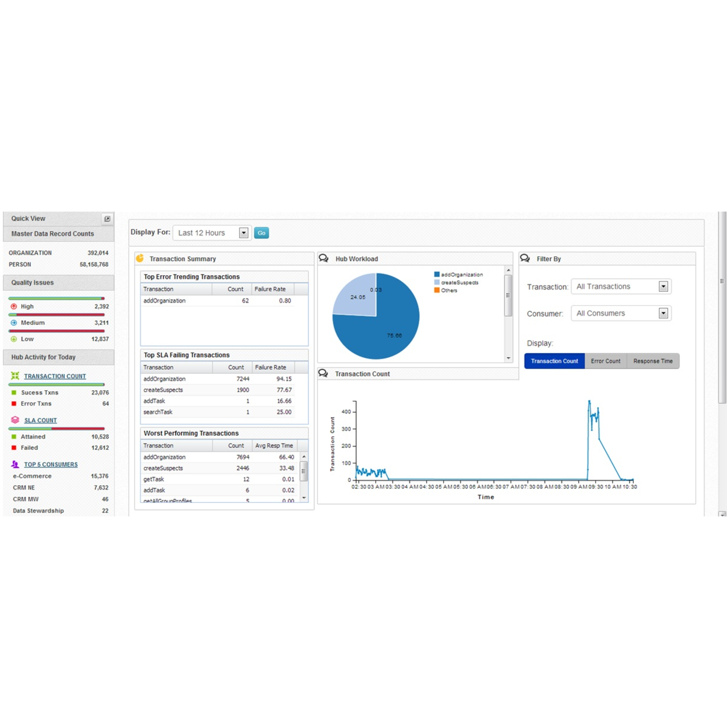Click the High quality issues severity icon
Viewport: 728px width, 728px height.
coord(14,306)
